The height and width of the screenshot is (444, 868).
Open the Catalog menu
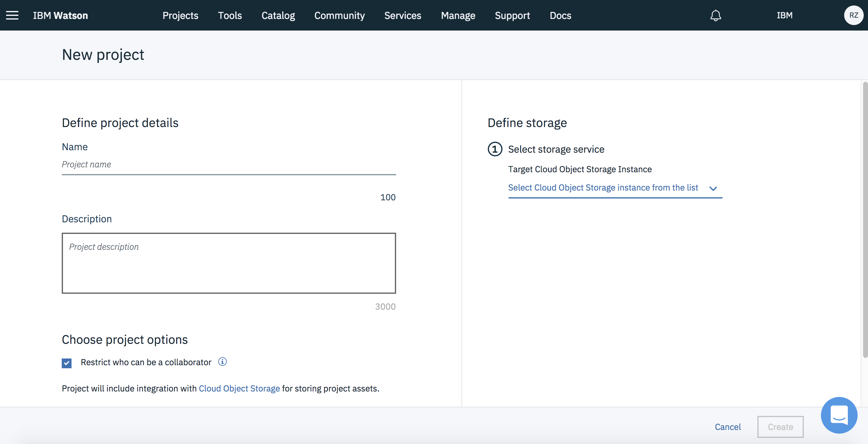click(278, 16)
